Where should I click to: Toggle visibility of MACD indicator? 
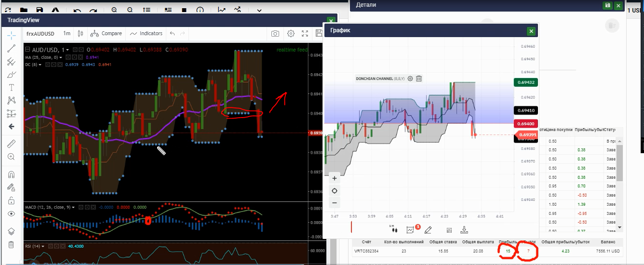point(80,207)
